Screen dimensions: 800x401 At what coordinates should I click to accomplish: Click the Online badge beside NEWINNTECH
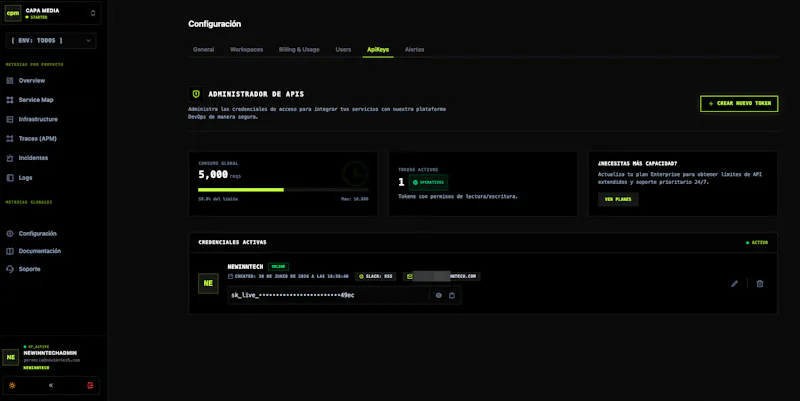tap(279, 266)
